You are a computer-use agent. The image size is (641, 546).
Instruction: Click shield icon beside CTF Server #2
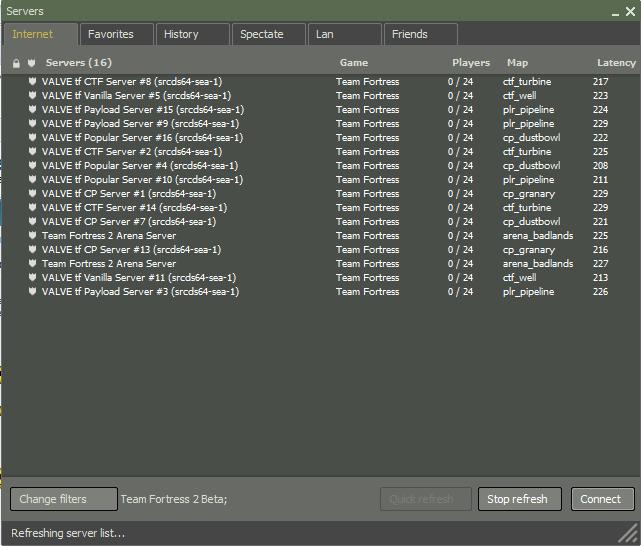coord(32,151)
